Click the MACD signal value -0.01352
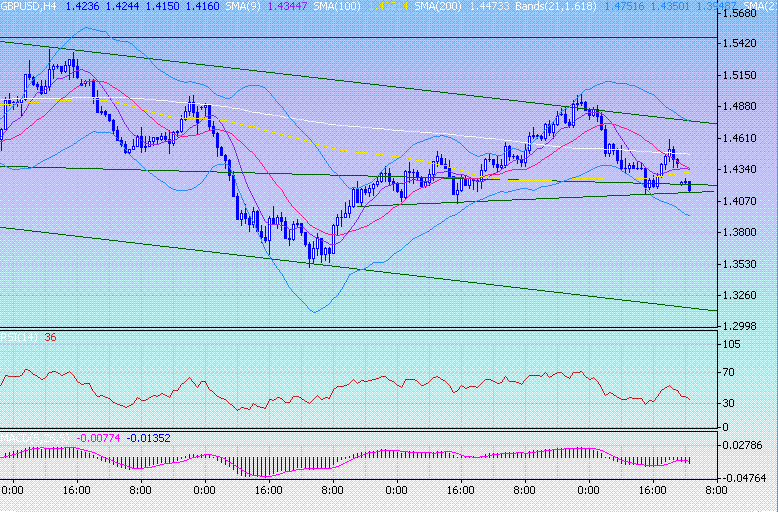778x512 pixels. 147,437
